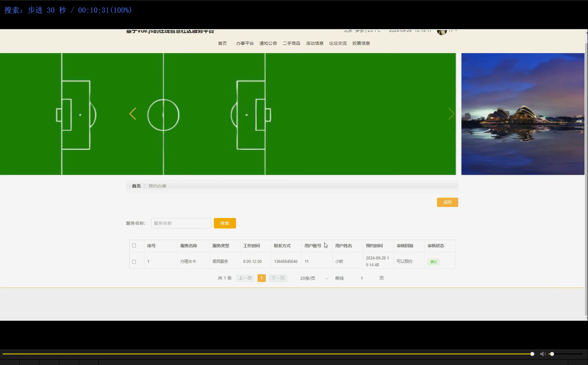Click the 办理水卡 service name cell
The height and width of the screenshot is (365, 588).
188,262
